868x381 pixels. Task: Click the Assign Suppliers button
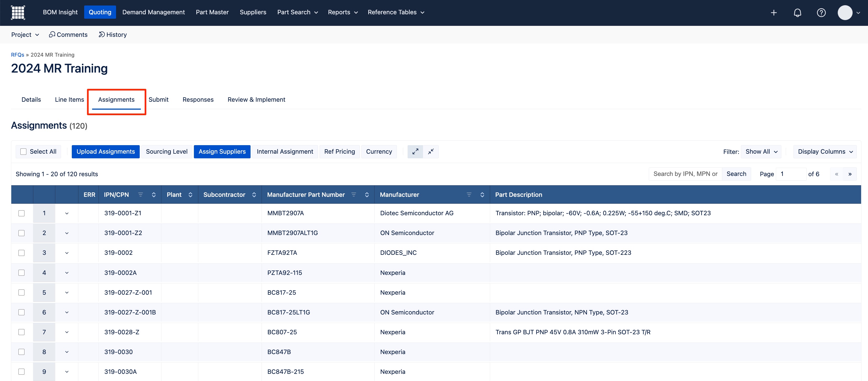coord(222,151)
